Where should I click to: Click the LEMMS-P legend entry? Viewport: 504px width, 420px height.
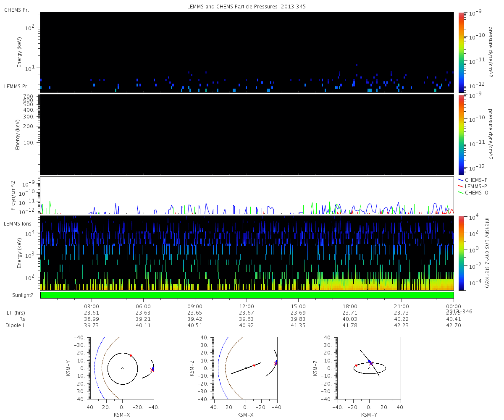coord(472,186)
